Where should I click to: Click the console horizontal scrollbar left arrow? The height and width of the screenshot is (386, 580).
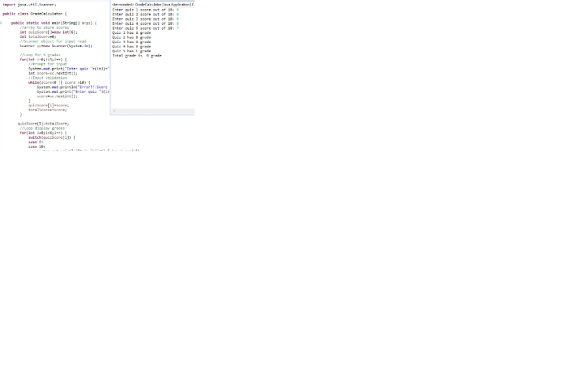pyautogui.click(x=114, y=111)
